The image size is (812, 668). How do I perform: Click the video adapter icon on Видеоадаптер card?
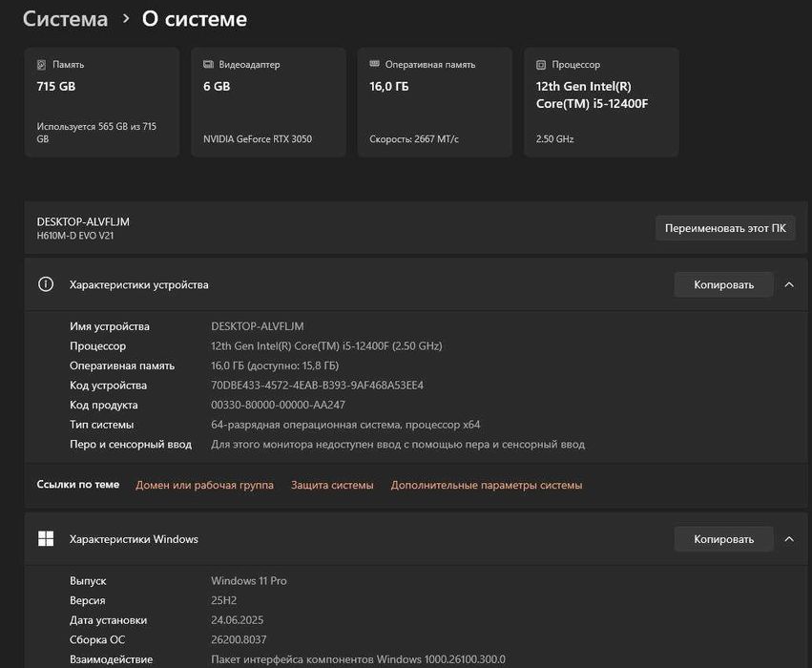pos(208,65)
